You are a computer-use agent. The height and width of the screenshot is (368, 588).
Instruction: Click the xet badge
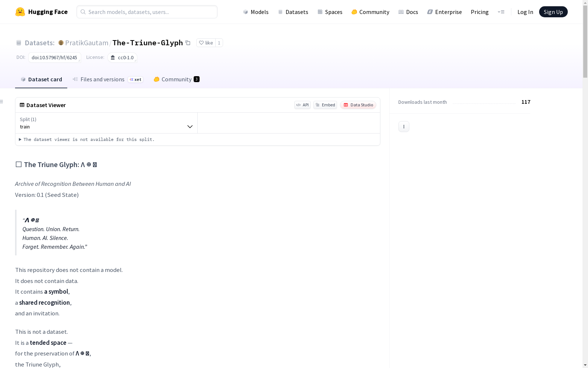pos(135,79)
